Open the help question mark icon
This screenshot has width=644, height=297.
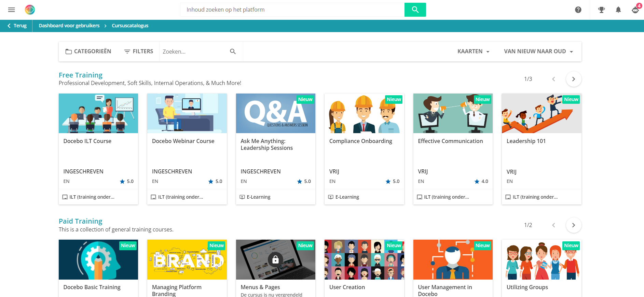pyautogui.click(x=578, y=10)
